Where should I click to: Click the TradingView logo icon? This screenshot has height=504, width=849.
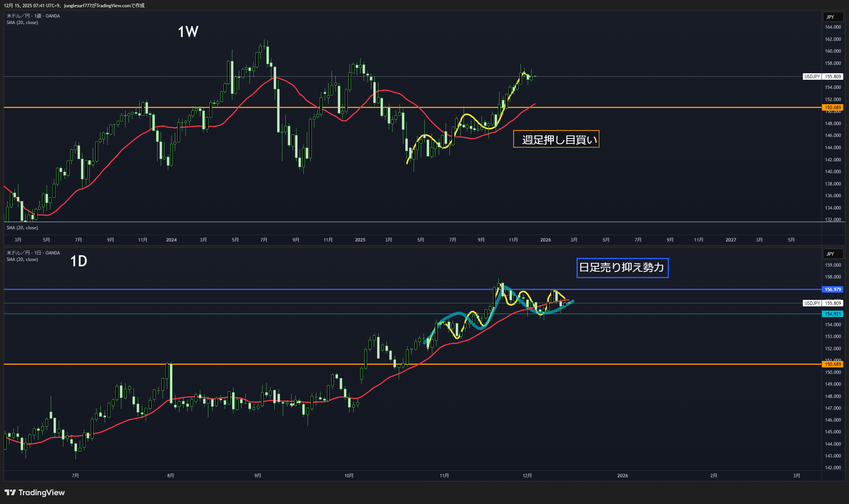point(10,493)
